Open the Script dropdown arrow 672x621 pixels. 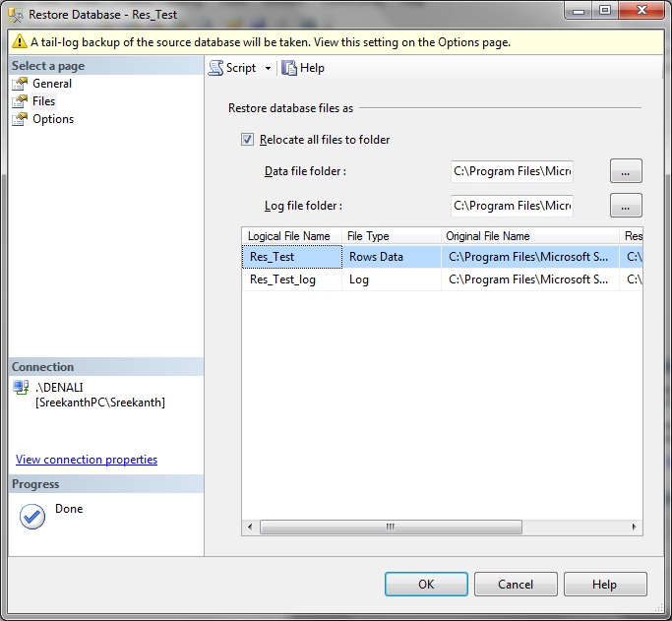click(x=268, y=69)
